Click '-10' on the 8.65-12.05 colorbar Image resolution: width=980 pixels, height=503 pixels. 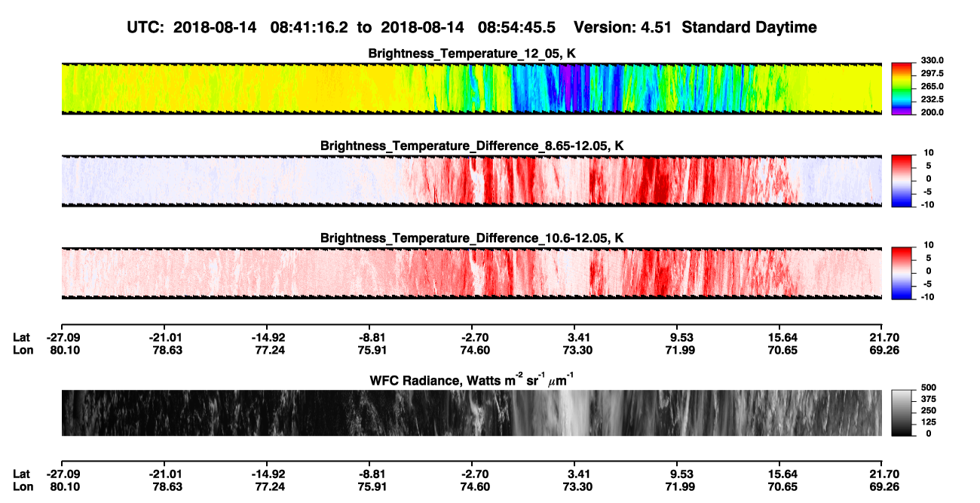[x=929, y=204]
